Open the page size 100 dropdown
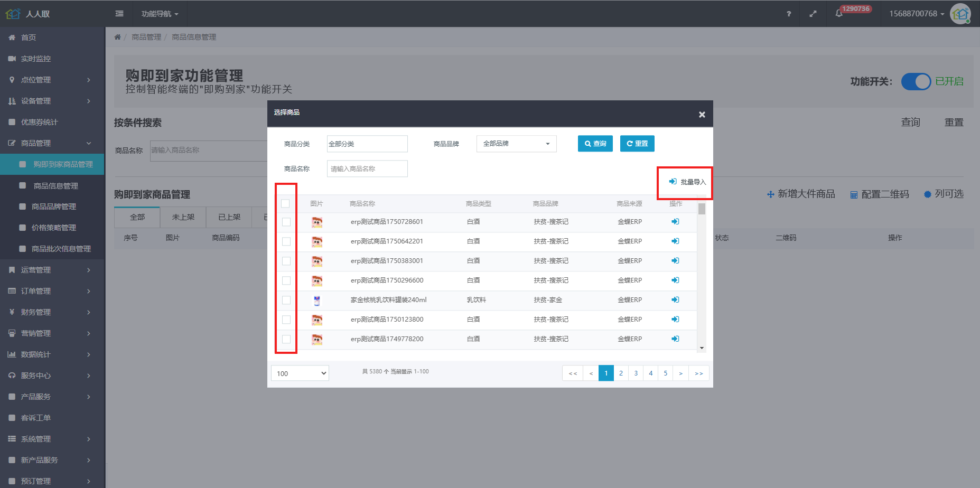 [x=300, y=373]
